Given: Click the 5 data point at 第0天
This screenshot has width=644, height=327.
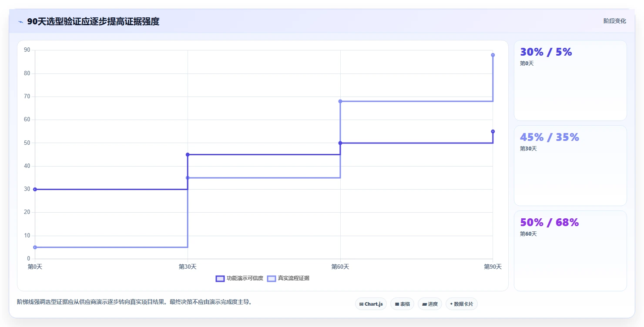Looking at the screenshot, I should click(35, 247).
